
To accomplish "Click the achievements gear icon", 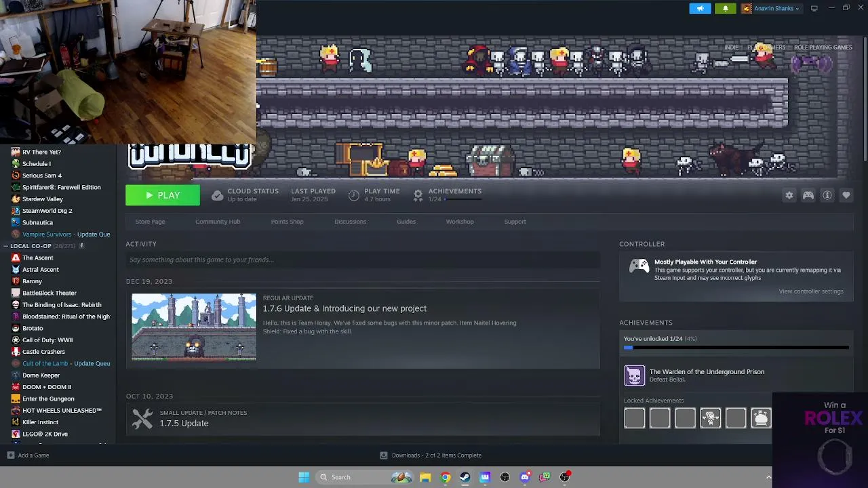I will (x=418, y=195).
